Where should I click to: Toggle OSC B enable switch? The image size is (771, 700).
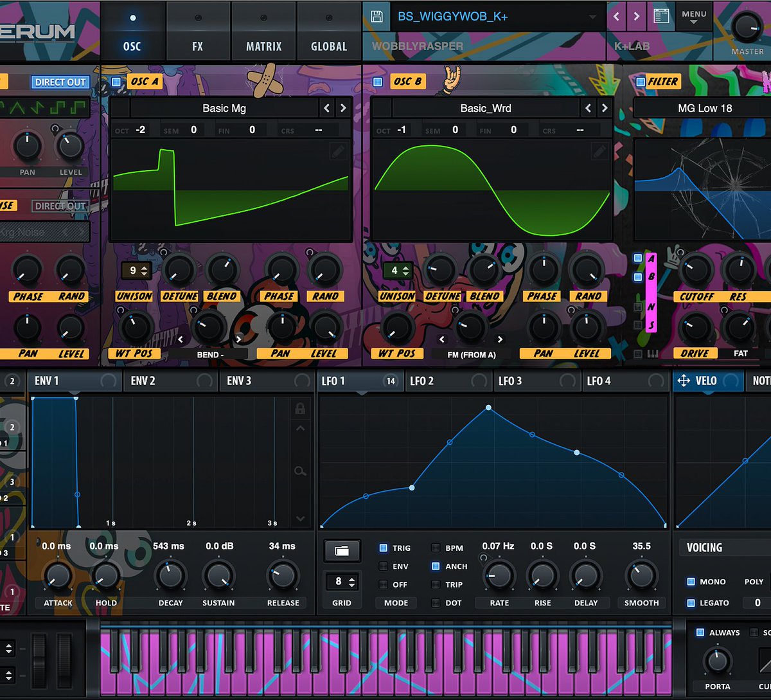pyautogui.click(x=378, y=82)
